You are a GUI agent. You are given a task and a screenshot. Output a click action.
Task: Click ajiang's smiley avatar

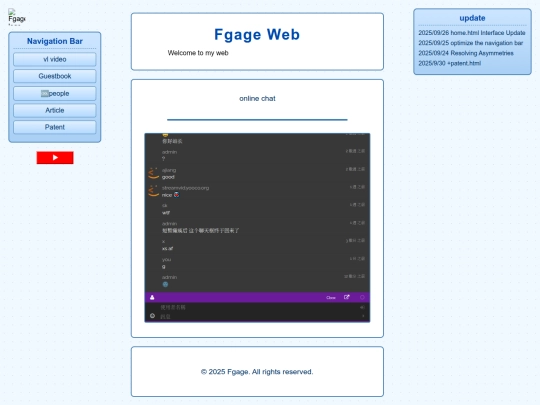click(153, 173)
